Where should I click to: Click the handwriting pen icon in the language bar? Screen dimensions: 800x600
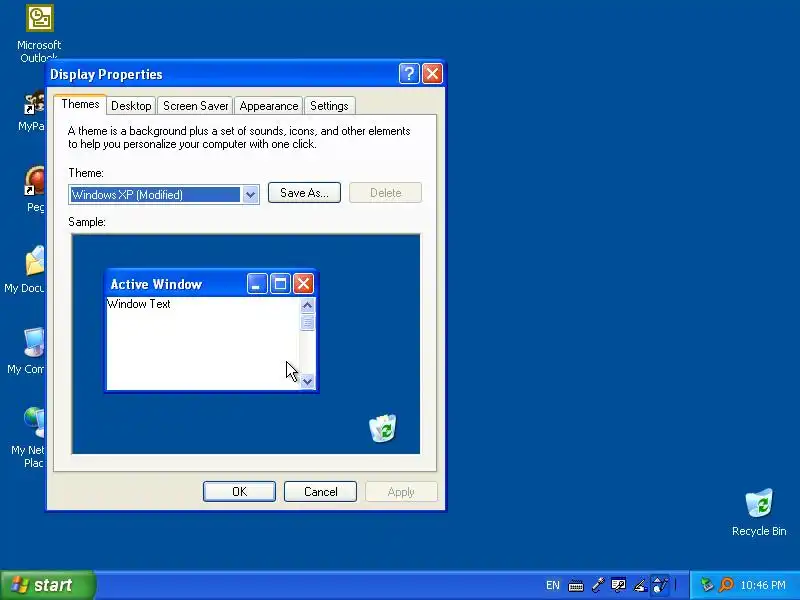pyautogui.click(x=640, y=585)
